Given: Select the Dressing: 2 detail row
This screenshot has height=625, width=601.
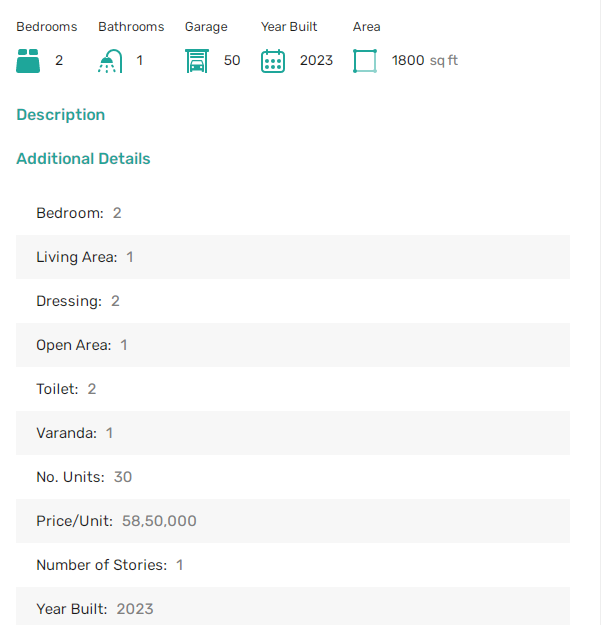Looking at the screenshot, I should (293, 301).
